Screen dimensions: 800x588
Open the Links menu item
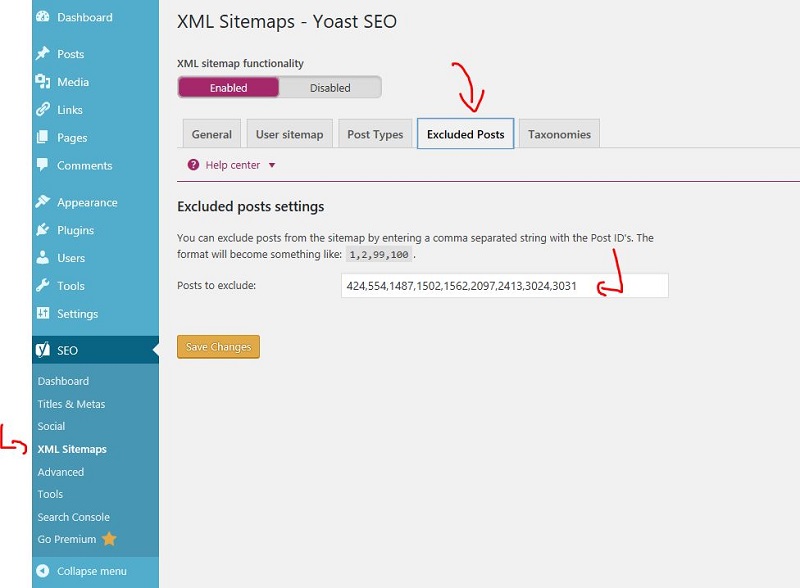[95, 109]
